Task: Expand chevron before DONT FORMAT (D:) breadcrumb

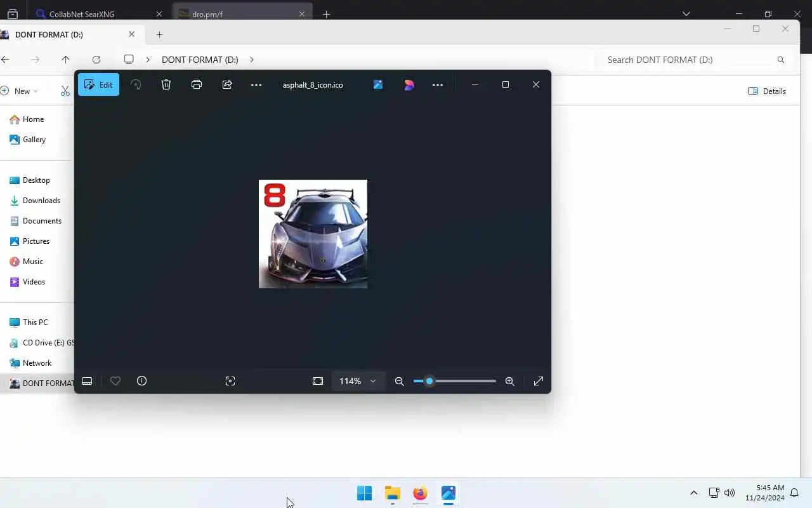Action: 148,59
